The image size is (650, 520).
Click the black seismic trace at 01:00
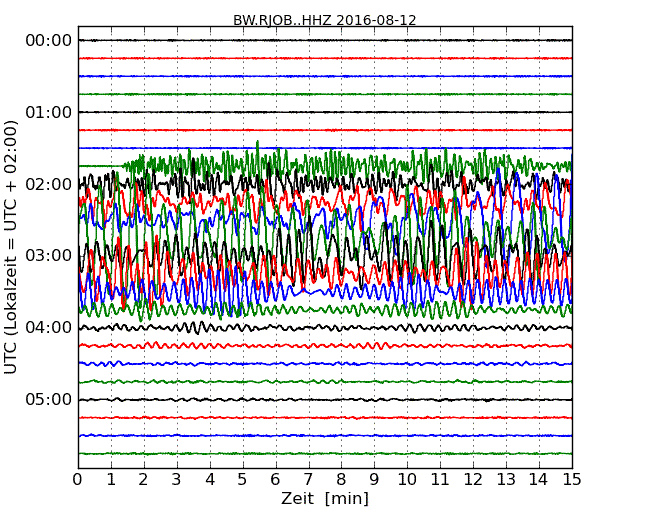click(325, 112)
